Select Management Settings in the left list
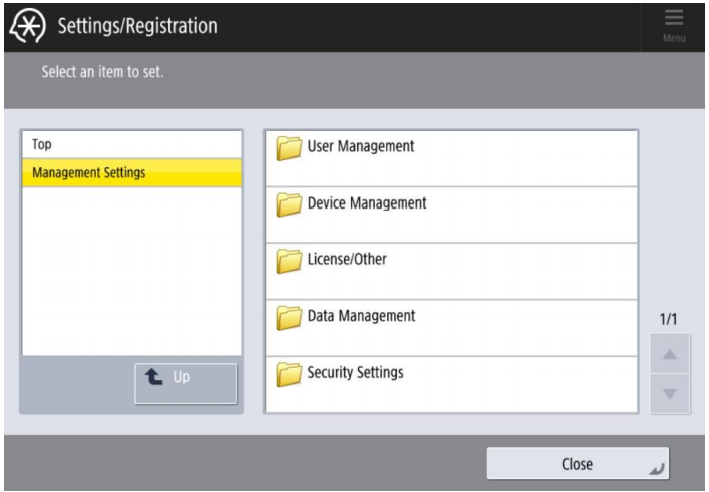The image size is (709, 492). [131, 172]
